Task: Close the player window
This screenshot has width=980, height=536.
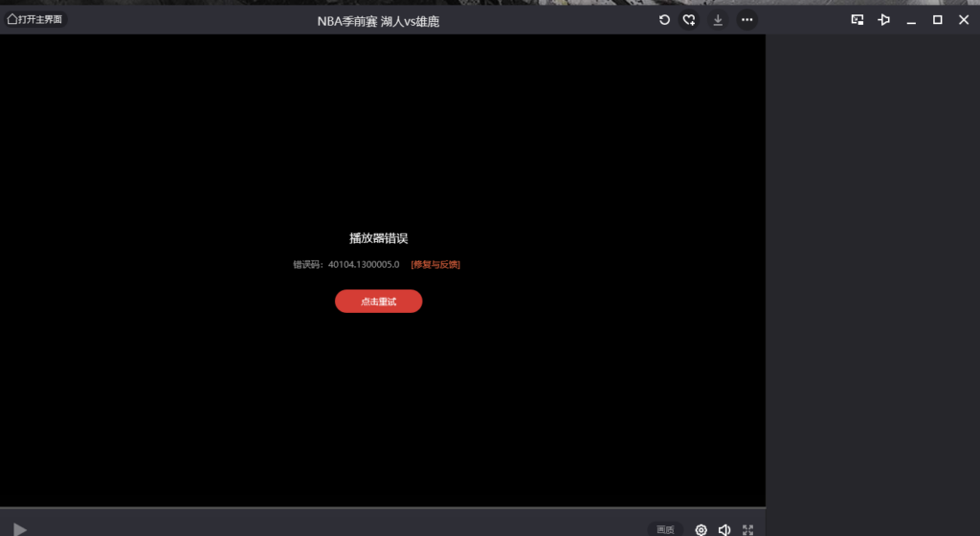Action: (963, 20)
